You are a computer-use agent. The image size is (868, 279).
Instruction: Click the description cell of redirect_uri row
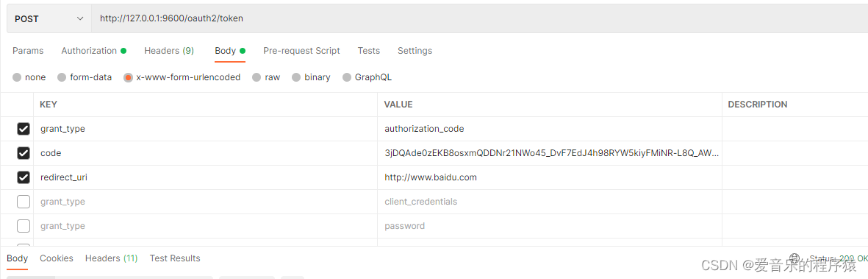(x=795, y=177)
